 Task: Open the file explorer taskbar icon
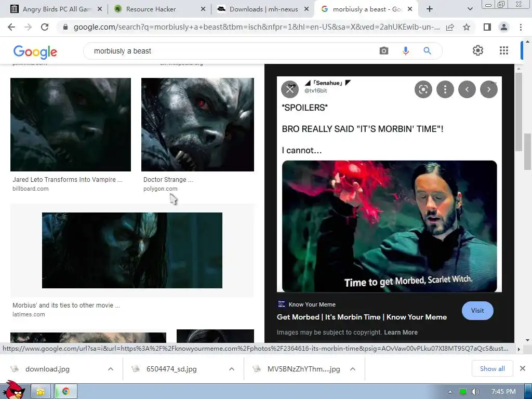pyautogui.click(x=41, y=392)
